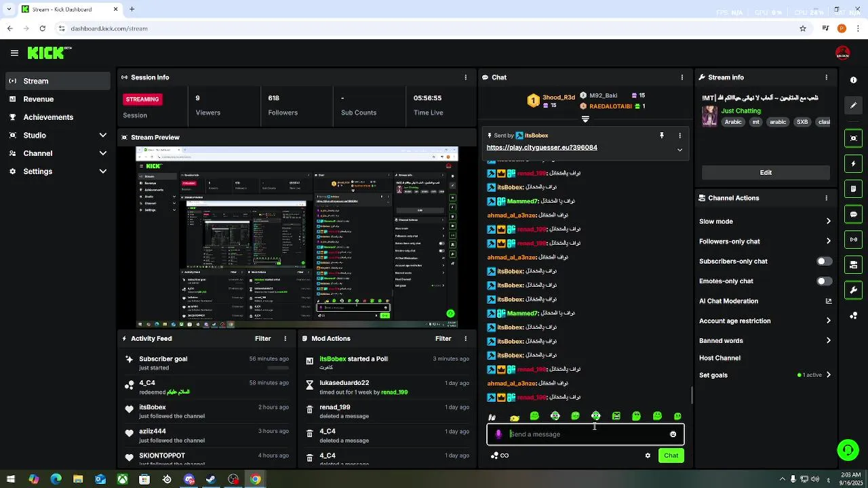Click Activity Feed Filter button
The image size is (868, 488).
[x=262, y=338]
